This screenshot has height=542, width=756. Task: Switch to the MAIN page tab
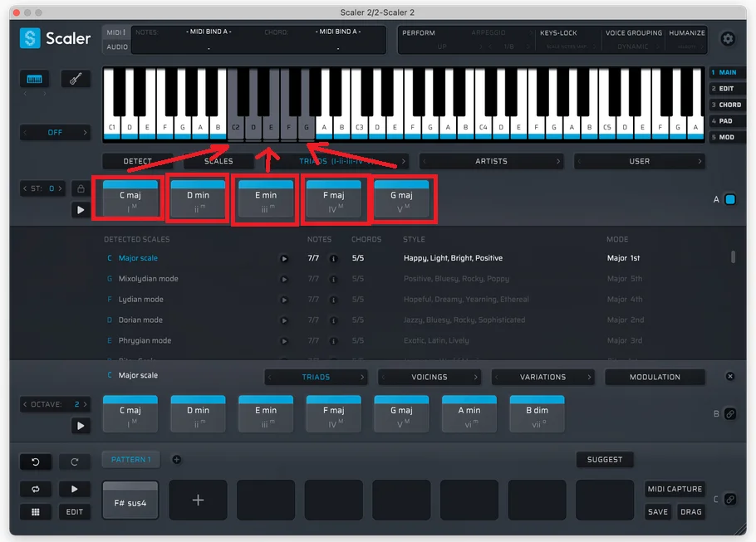click(727, 72)
